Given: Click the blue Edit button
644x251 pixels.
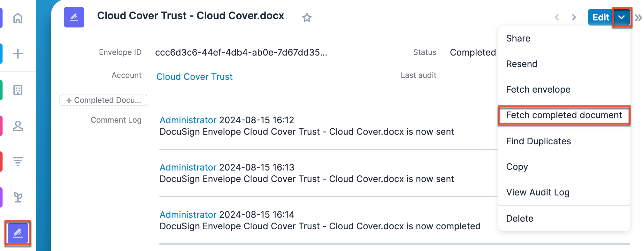Looking at the screenshot, I should point(601,17).
